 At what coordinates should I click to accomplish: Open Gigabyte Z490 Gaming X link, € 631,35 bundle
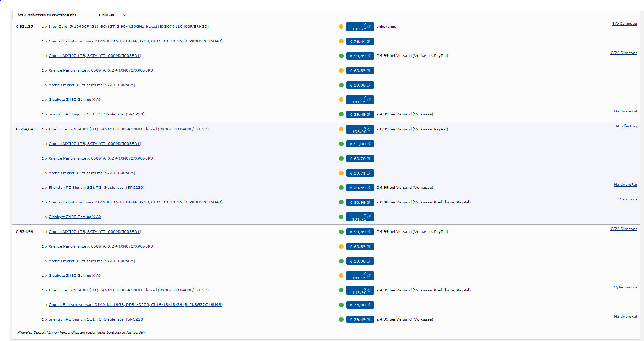[75, 100]
